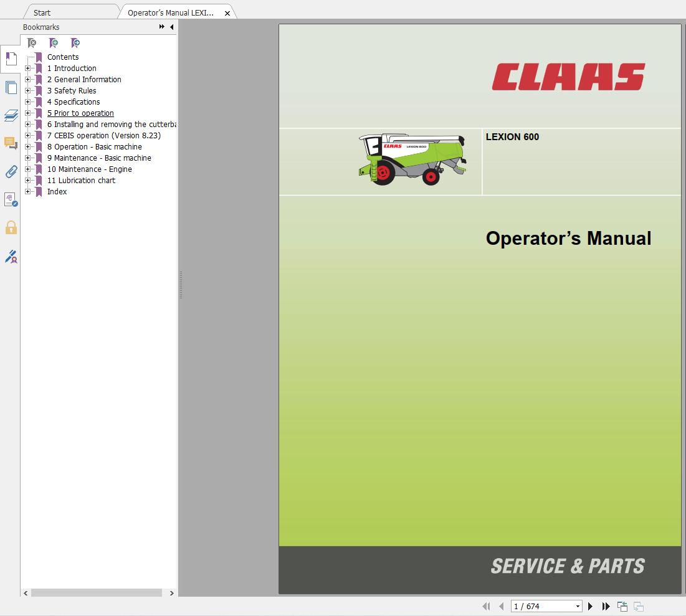
Task: Open the Index bookmark
Action: point(57,191)
